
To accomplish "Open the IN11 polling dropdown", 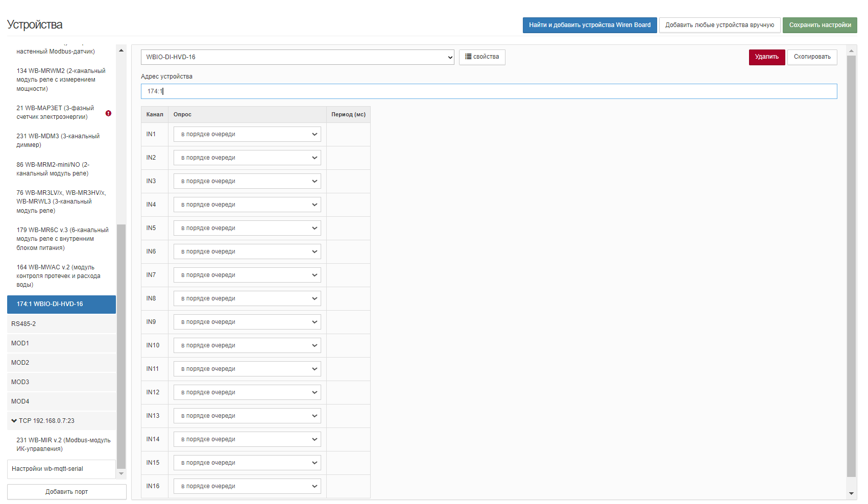I will 247,369.
